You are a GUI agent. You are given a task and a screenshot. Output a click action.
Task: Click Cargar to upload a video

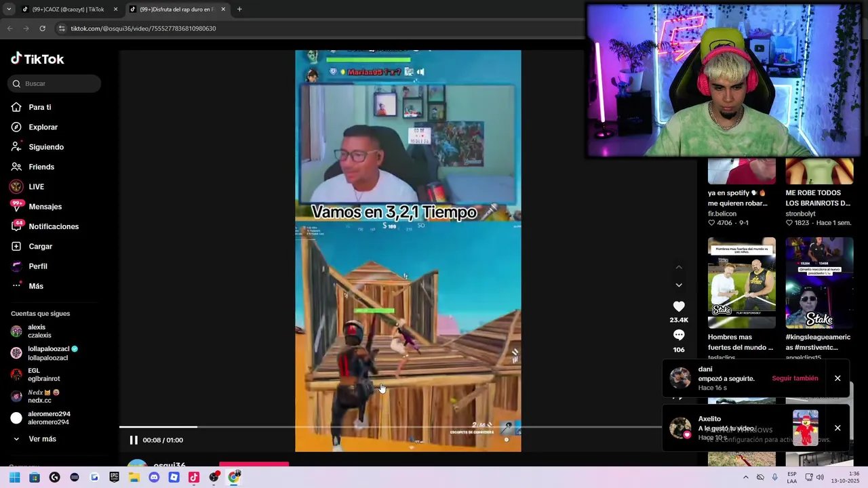[x=31, y=246]
